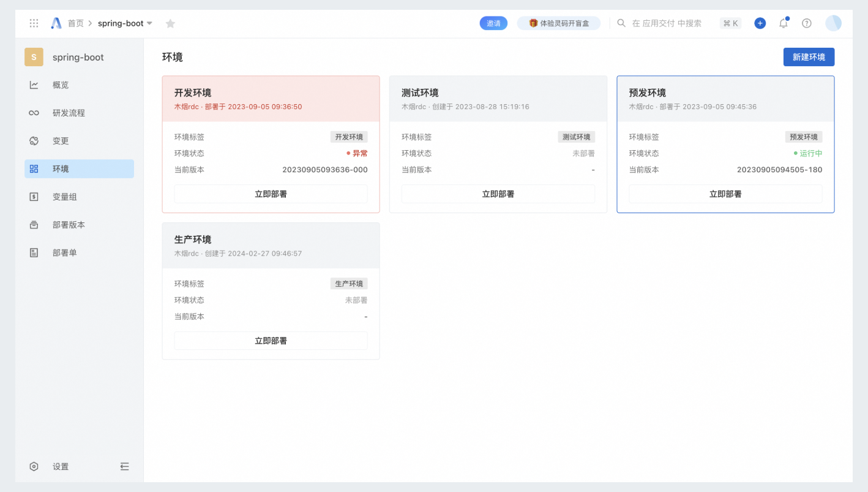Open 设置 at the sidebar bottom

(61, 466)
